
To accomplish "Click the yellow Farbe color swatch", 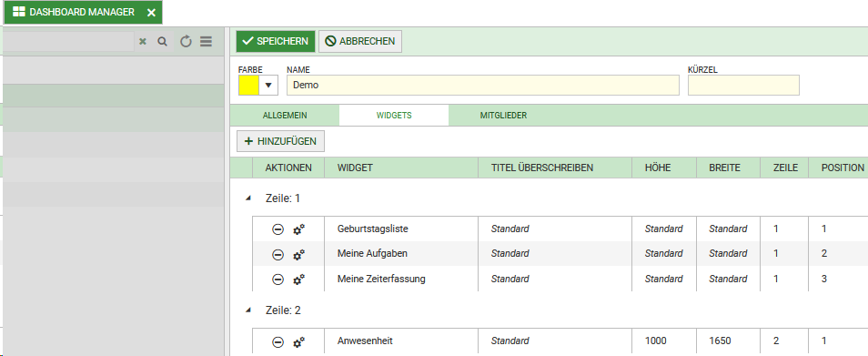I will [x=248, y=86].
